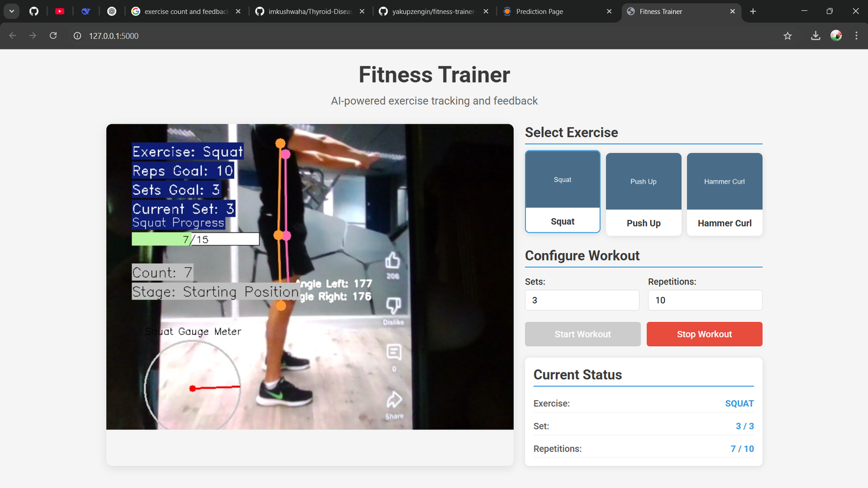Open a new browser tab
868x488 pixels.
tap(753, 11)
